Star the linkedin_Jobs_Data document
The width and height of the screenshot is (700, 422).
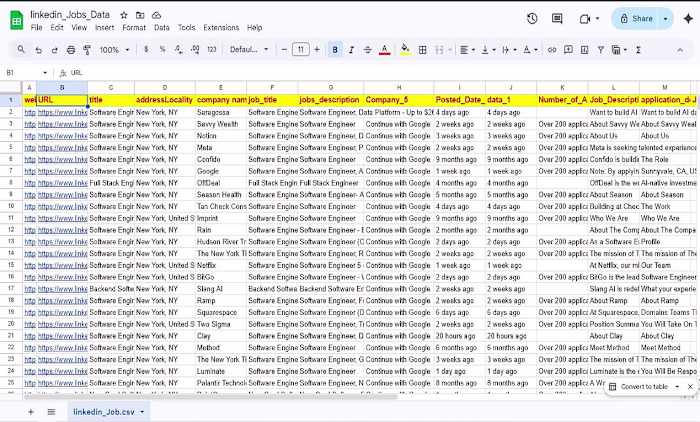(124, 15)
